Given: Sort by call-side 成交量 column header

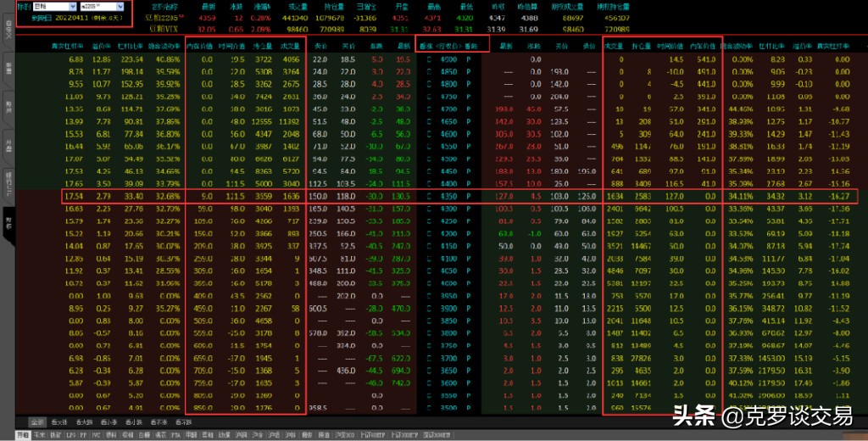Looking at the screenshot, I should click(290, 46).
